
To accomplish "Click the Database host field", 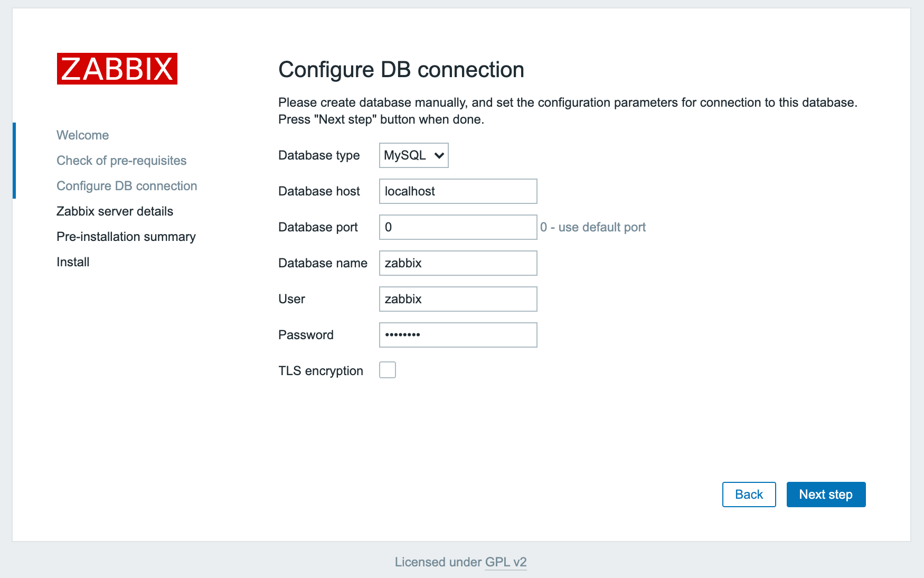I will (x=457, y=191).
